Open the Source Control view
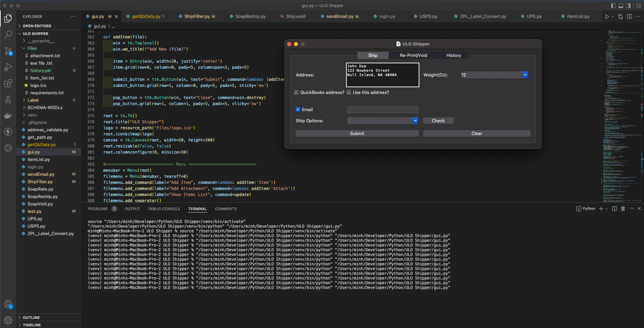The image size is (644, 328). click(8, 51)
